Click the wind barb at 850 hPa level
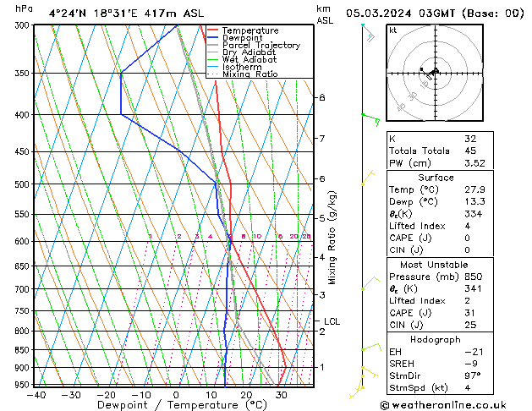532x411 pixels. tap(369, 347)
